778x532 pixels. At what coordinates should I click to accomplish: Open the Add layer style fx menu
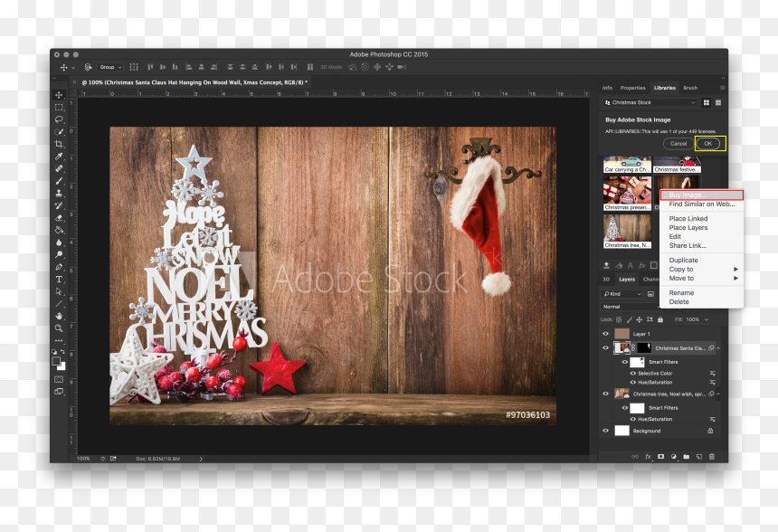coord(648,457)
